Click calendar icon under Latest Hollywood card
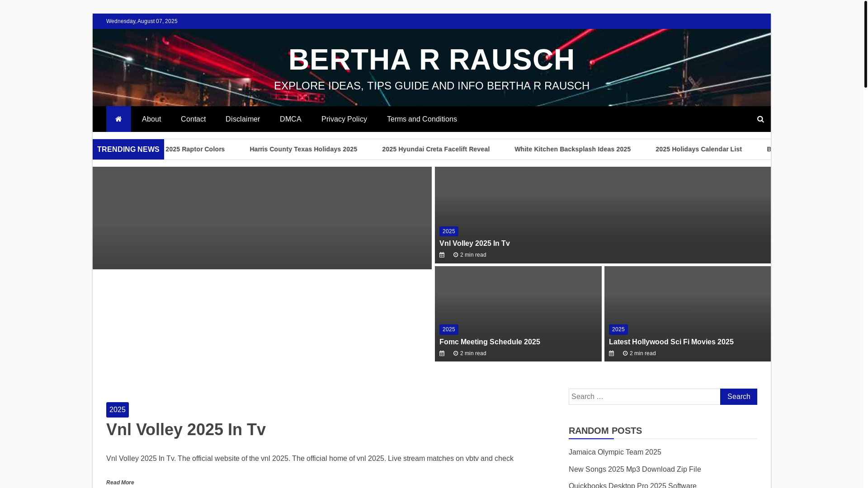This screenshot has width=868, height=488. pyautogui.click(x=612, y=353)
